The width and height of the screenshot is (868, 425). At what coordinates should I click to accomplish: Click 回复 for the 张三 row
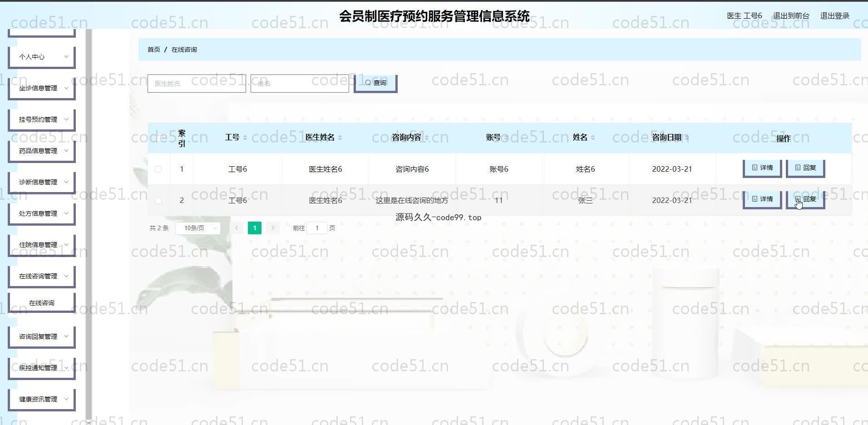click(x=805, y=199)
